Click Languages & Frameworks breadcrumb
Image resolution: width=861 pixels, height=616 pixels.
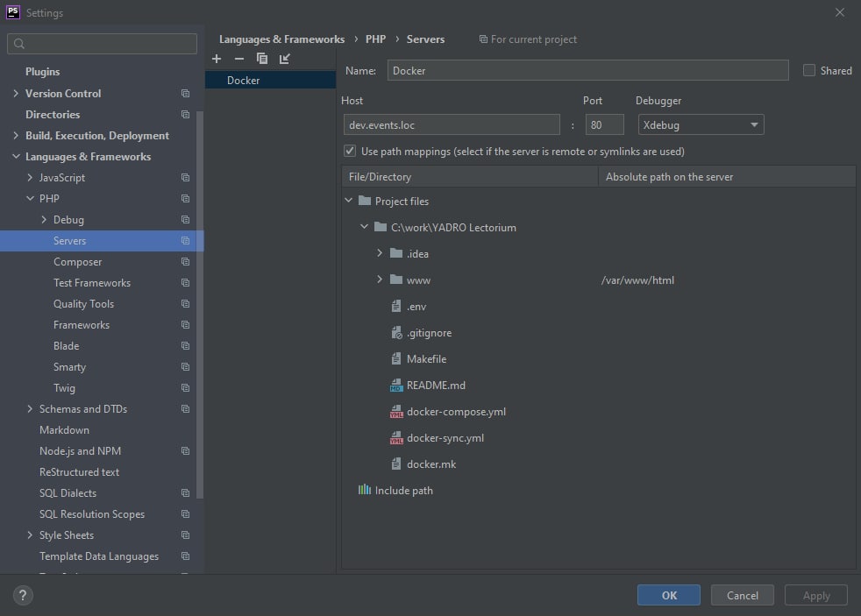[x=281, y=39]
